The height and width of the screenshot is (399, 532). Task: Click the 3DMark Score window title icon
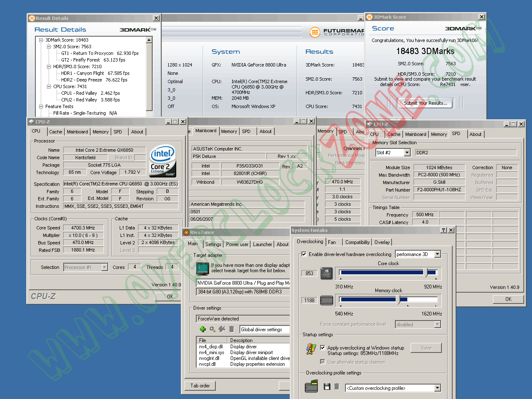click(369, 17)
